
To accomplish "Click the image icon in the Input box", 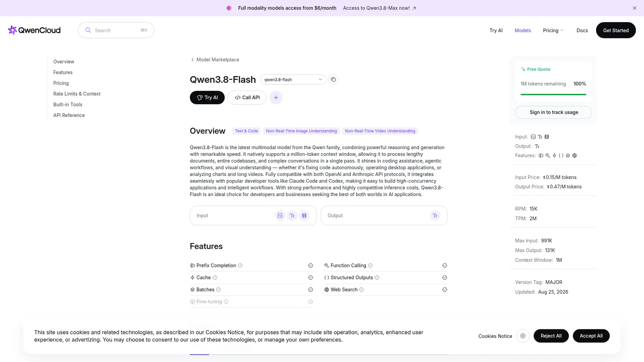I will pos(280,216).
